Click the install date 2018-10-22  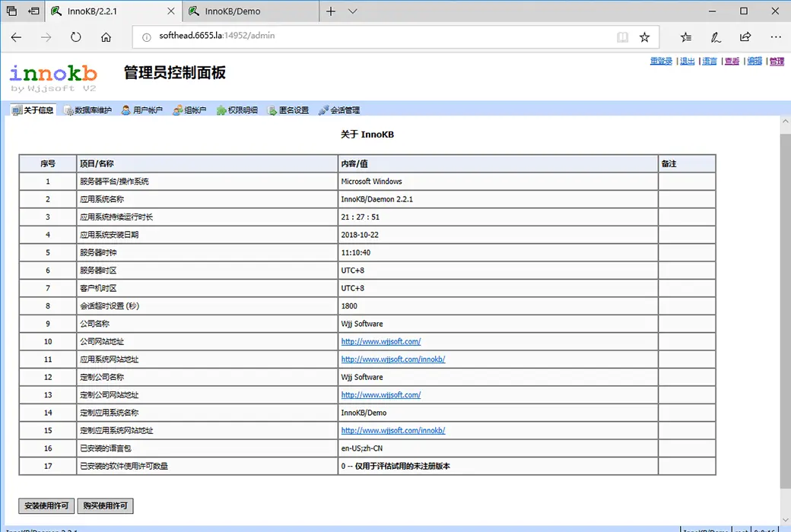pyautogui.click(x=360, y=235)
